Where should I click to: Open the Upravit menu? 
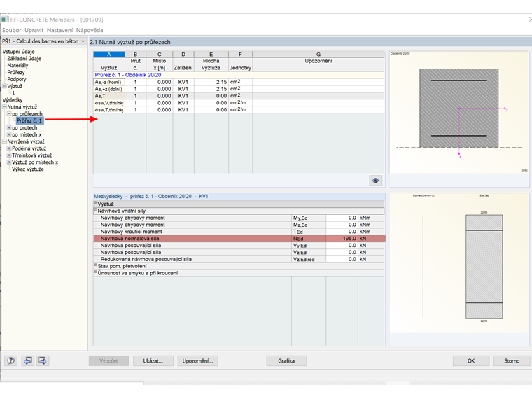pyautogui.click(x=34, y=30)
